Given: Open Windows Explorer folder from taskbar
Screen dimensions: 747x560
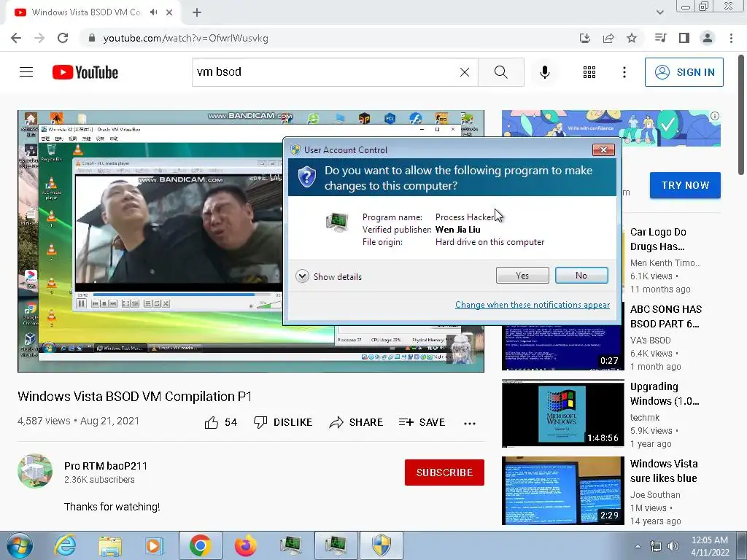Looking at the screenshot, I should click(x=110, y=545).
